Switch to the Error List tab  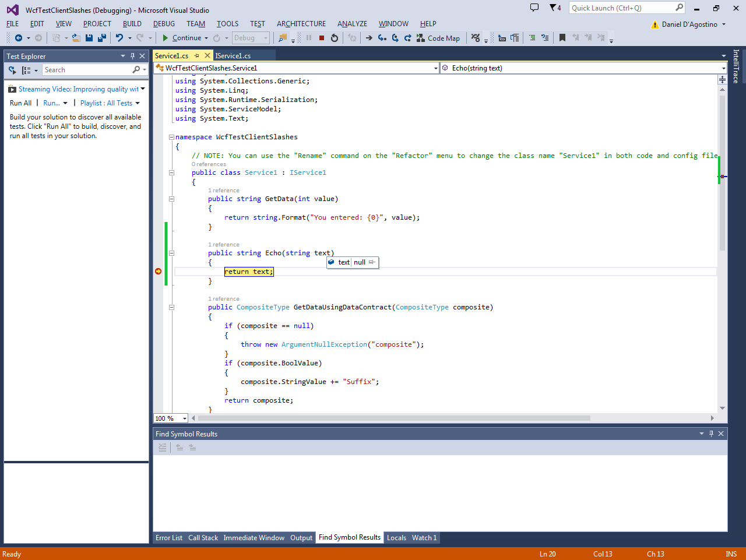[x=169, y=538]
